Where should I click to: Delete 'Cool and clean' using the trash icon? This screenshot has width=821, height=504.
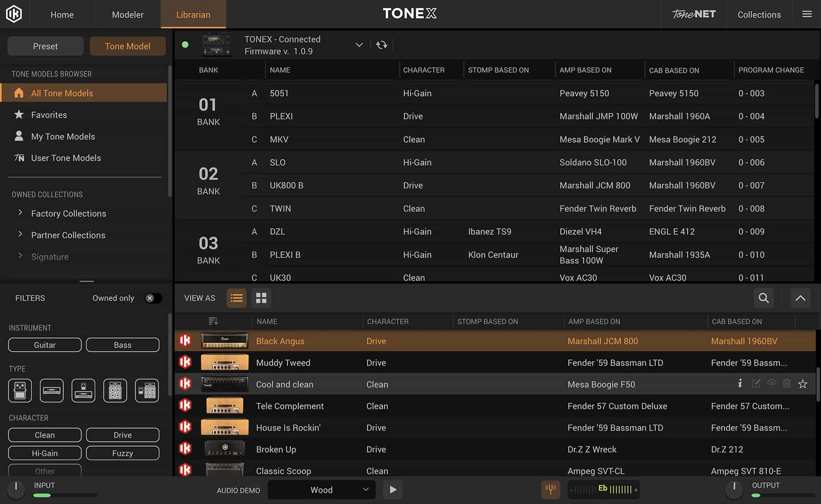point(787,384)
